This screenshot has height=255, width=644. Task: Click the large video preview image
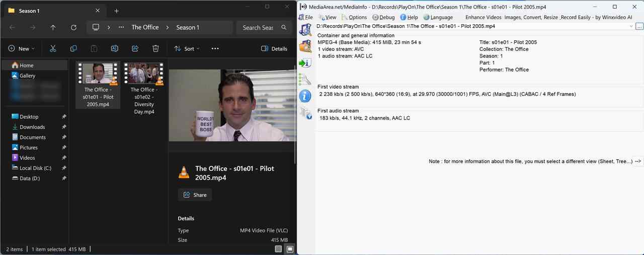232,105
